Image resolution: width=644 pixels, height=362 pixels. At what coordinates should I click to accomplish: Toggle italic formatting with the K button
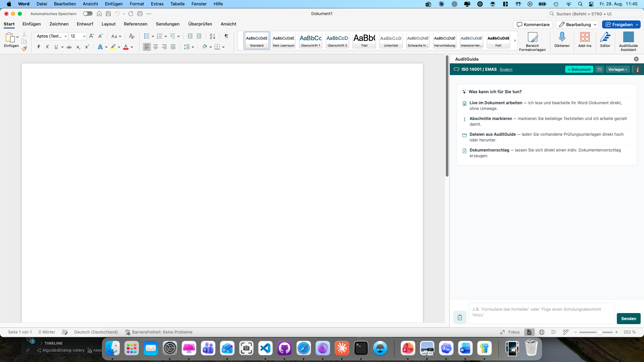pos(48,47)
